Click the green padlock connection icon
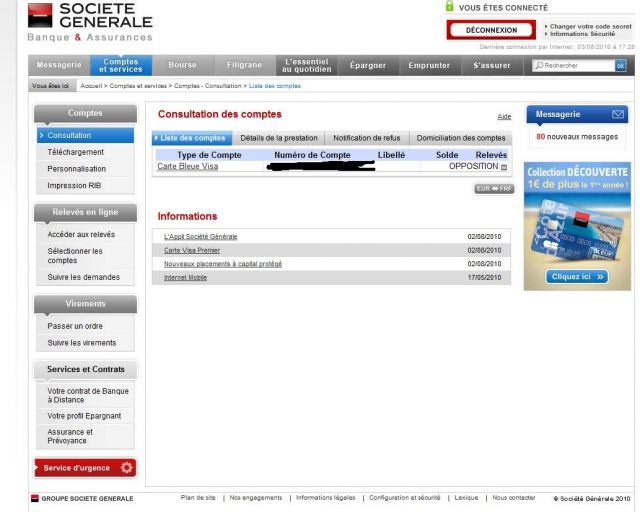Viewport: 640px width, 512px height. pos(449,6)
